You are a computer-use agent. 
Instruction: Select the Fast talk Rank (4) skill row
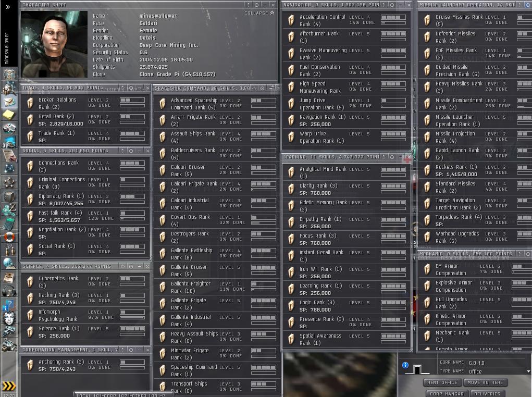click(85, 216)
